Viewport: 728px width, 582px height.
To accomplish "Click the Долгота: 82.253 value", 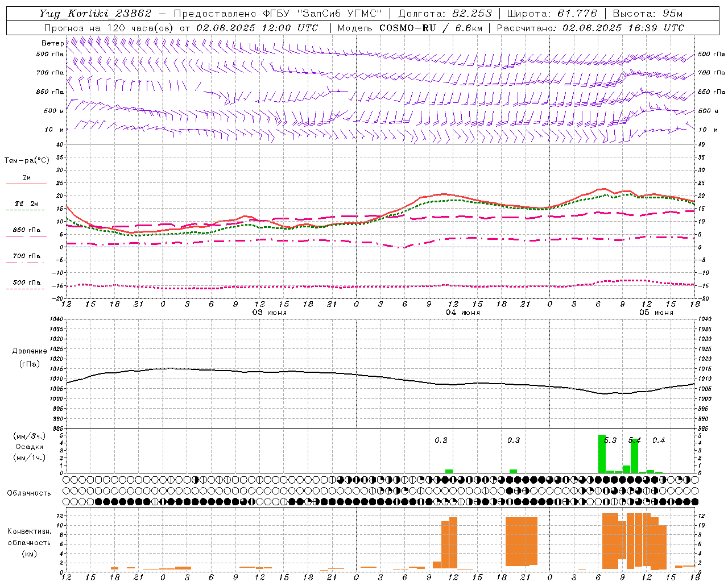I will (445, 14).
